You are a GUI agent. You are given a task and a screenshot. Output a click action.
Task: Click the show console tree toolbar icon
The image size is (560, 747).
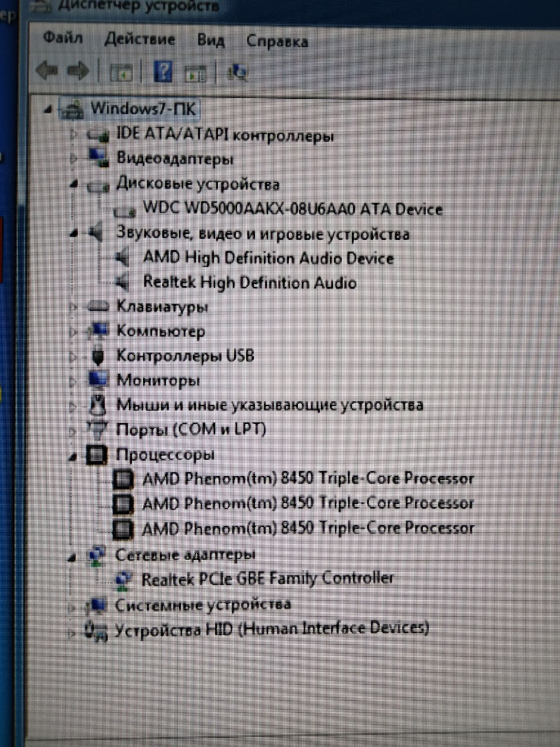tap(121, 72)
